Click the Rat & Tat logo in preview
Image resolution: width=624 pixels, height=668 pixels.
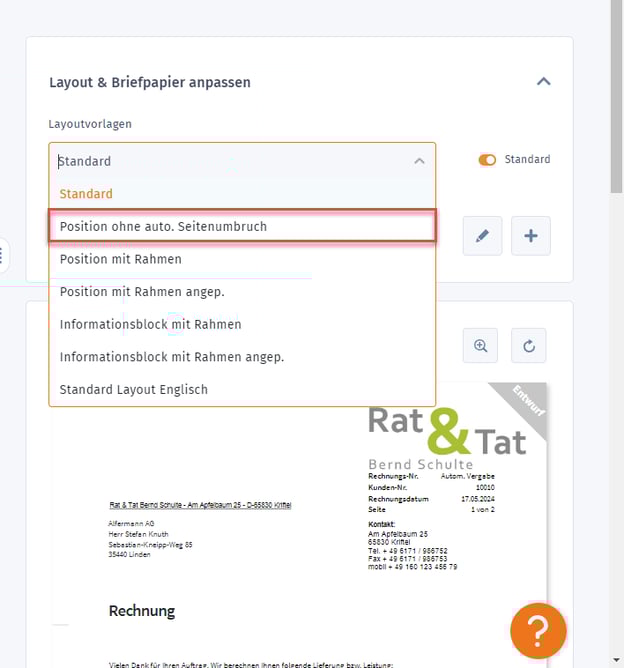click(x=446, y=430)
